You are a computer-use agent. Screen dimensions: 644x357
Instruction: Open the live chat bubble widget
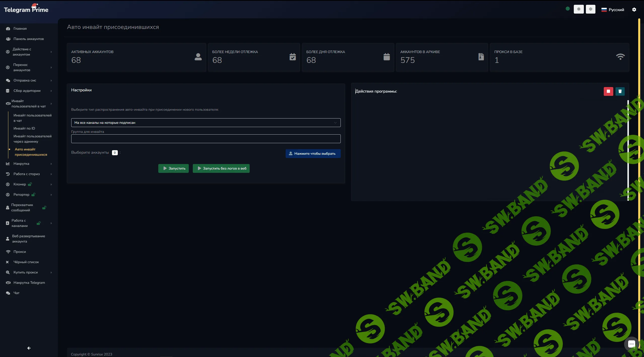point(631,344)
